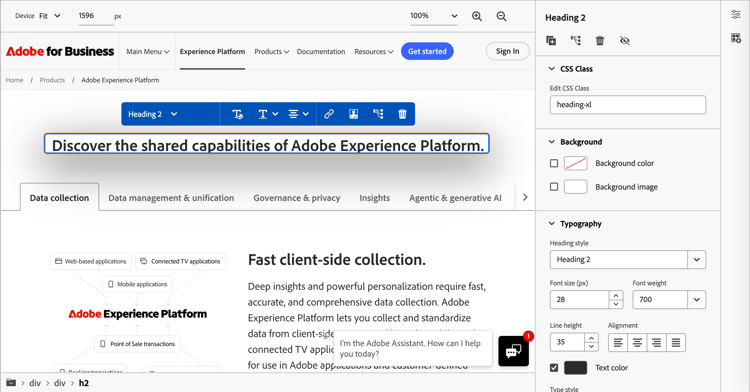The image size is (750, 392).
Task: Decrease Line height with the down stepper
Action: tap(592, 347)
